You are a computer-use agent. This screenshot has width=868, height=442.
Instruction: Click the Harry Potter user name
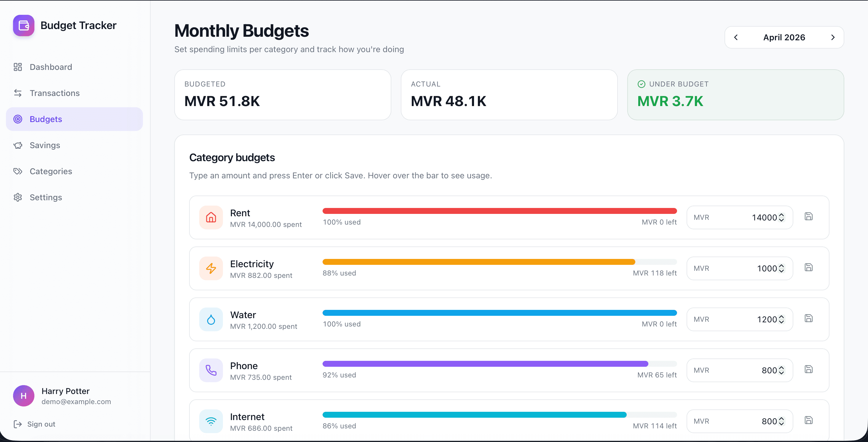pyautogui.click(x=66, y=391)
